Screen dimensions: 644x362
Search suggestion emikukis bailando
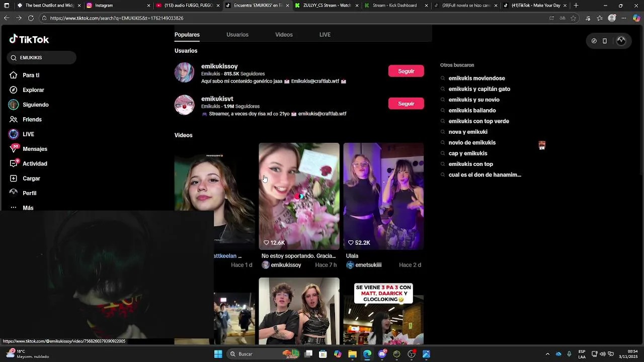472,111
